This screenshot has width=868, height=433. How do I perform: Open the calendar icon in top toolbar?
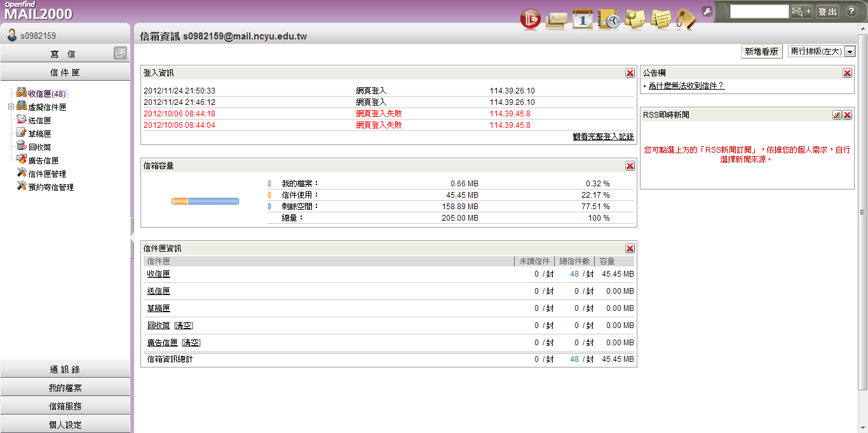click(x=583, y=19)
